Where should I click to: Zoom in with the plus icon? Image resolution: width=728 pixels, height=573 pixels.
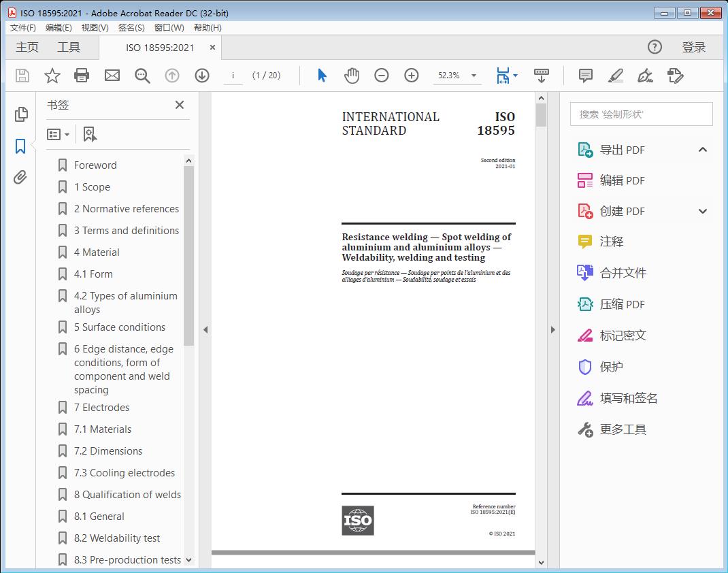tap(412, 76)
